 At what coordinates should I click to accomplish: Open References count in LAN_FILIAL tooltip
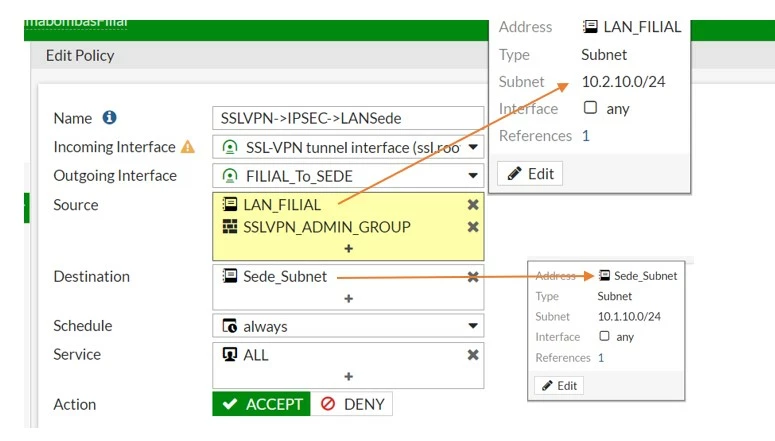(x=586, y=135)
